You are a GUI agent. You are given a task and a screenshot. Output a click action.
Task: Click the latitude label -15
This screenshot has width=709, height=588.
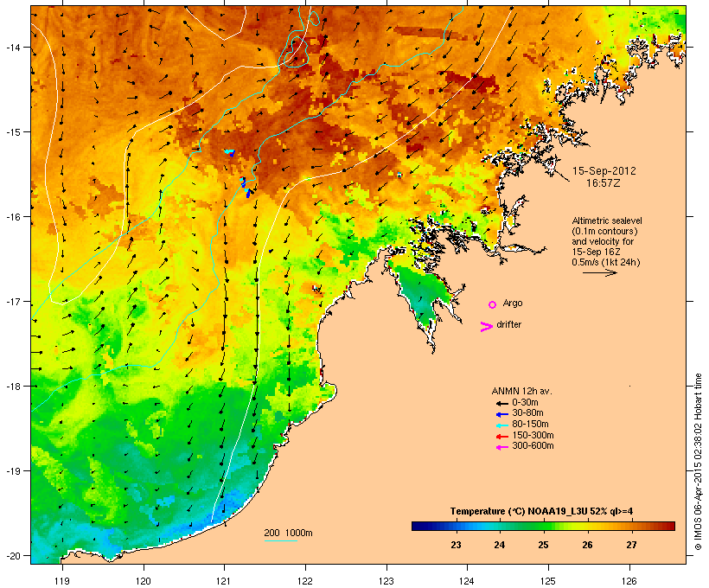point(12,132)
